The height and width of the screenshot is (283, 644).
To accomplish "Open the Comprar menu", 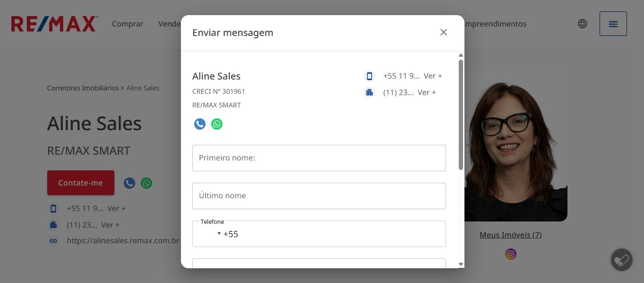I will pyautogui.click(x=128, y=24).
